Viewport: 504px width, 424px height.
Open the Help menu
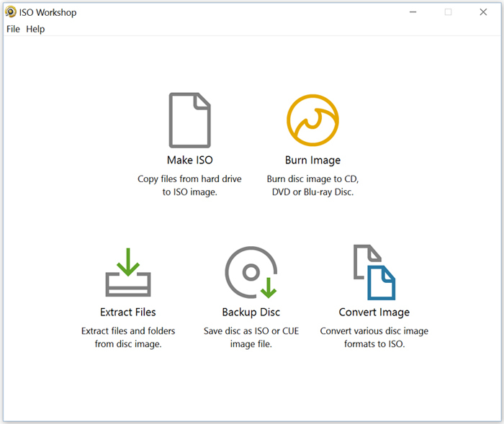click(x=35, y=29)
